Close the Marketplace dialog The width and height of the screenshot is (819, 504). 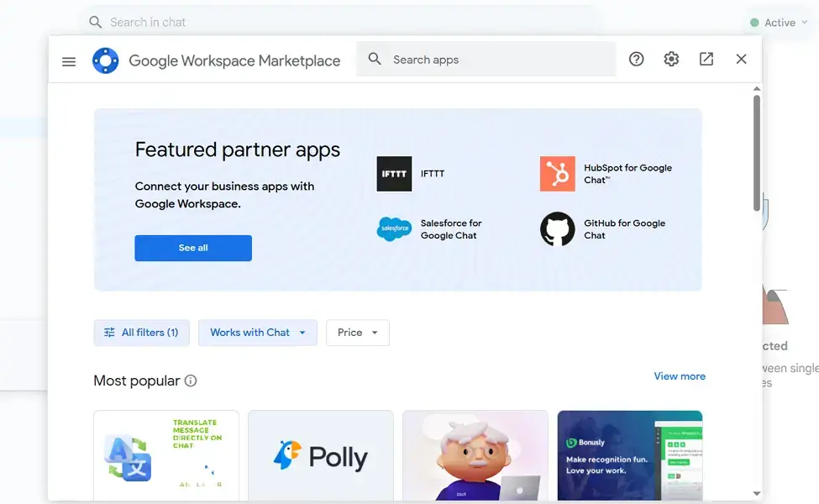[741, 59]
